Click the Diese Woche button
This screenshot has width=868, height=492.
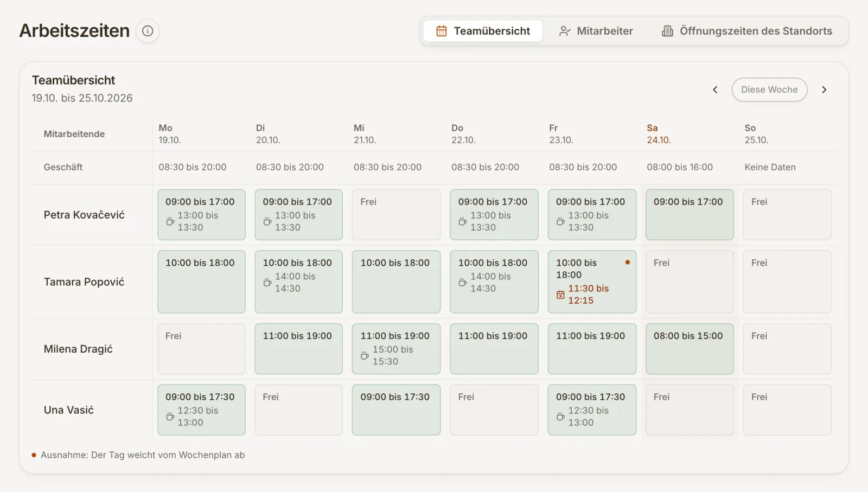click(769, 90)
